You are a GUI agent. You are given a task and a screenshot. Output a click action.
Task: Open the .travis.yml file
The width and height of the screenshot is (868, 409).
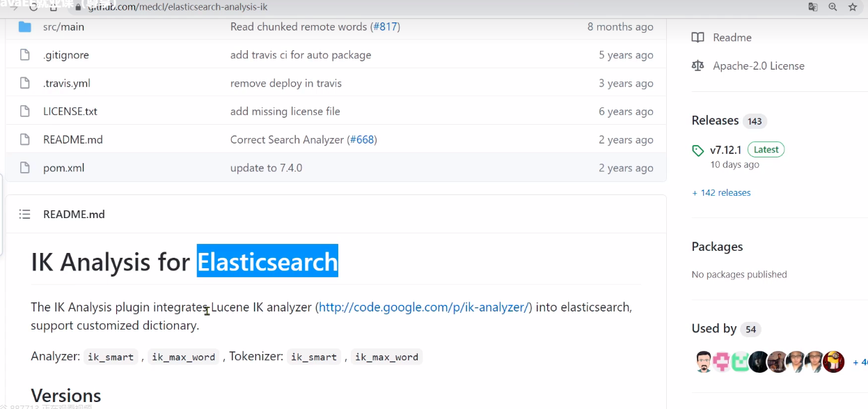[x=67, y=84]
